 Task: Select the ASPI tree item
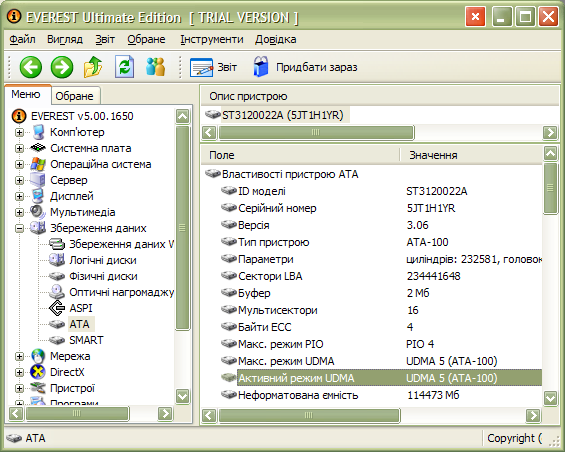(x=81, y=308)
